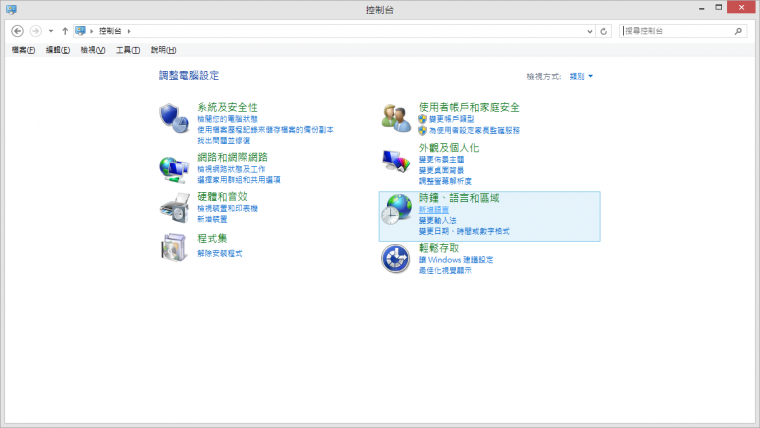Open the Hardware and Sound printer icon
The height and width of the screenshot is (428, 760).
174,208
